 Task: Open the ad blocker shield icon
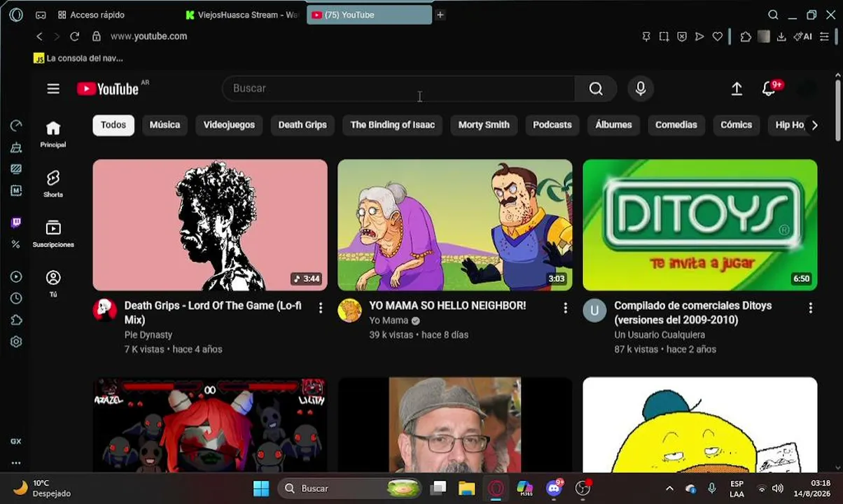tap(682, 36)
